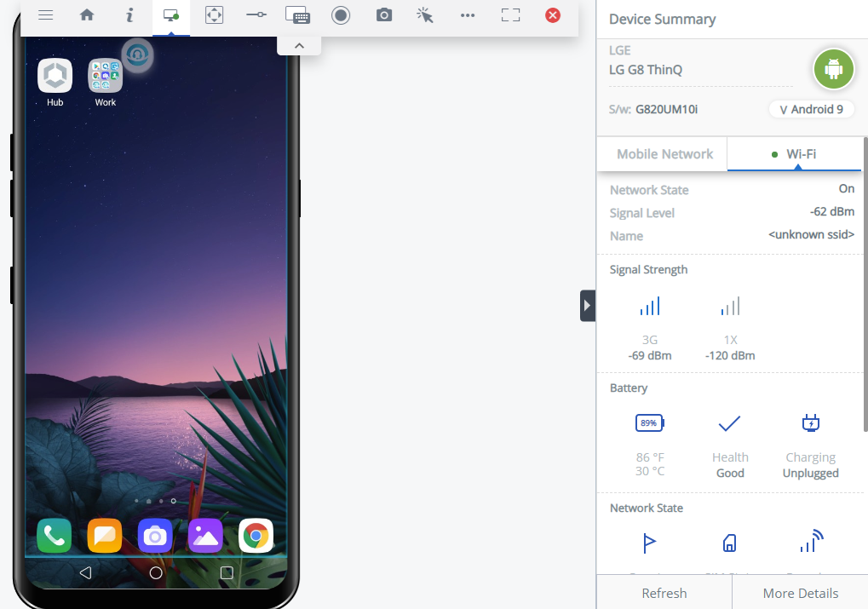Click the keyboard input toolbar icon
The width and height of the screenshot is (868, 609).
click(x=297, y=15)
